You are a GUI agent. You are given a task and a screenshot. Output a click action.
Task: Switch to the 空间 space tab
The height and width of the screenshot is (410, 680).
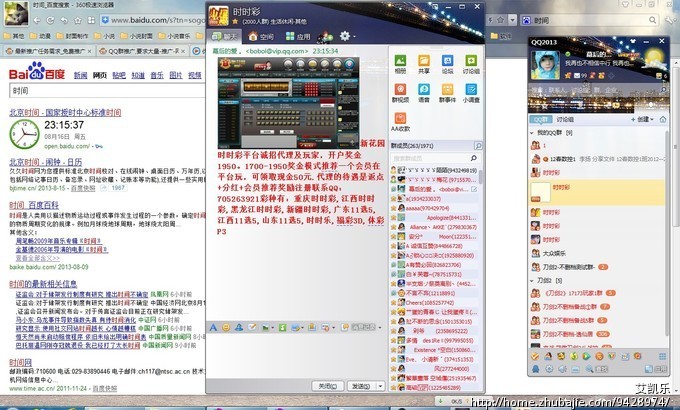click(x=261, y=37)
